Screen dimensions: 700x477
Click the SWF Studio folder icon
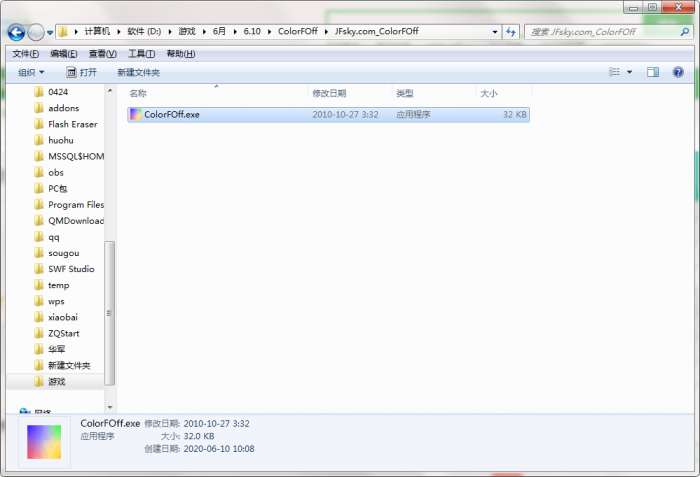pos(39,269)
